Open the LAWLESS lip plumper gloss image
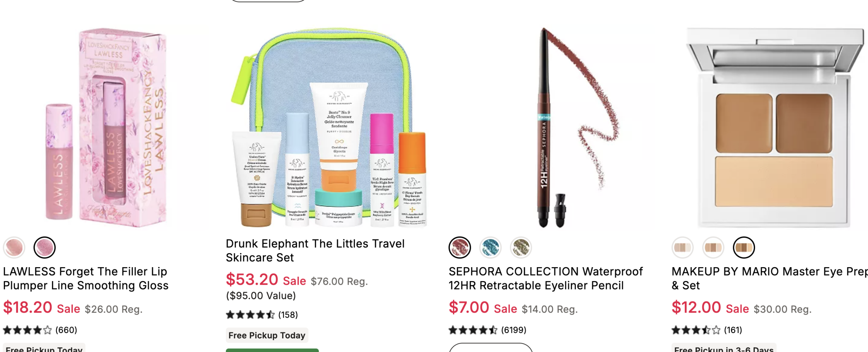 107,128
